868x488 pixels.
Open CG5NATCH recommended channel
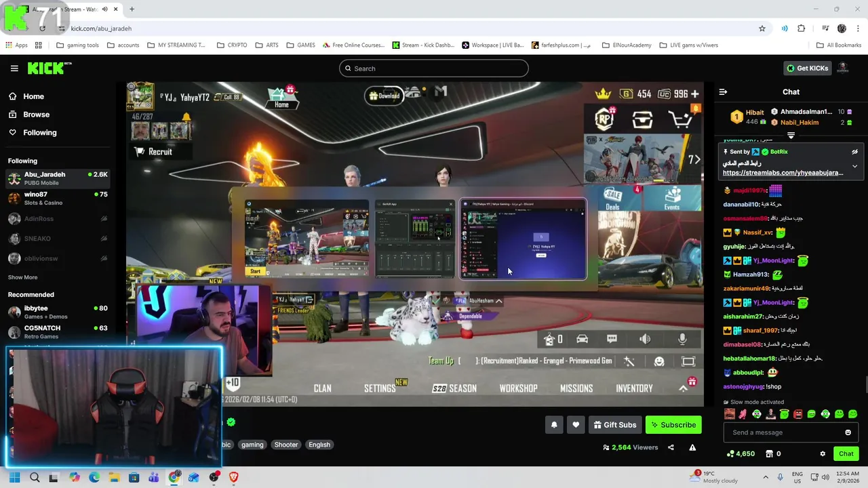[58, 332]
